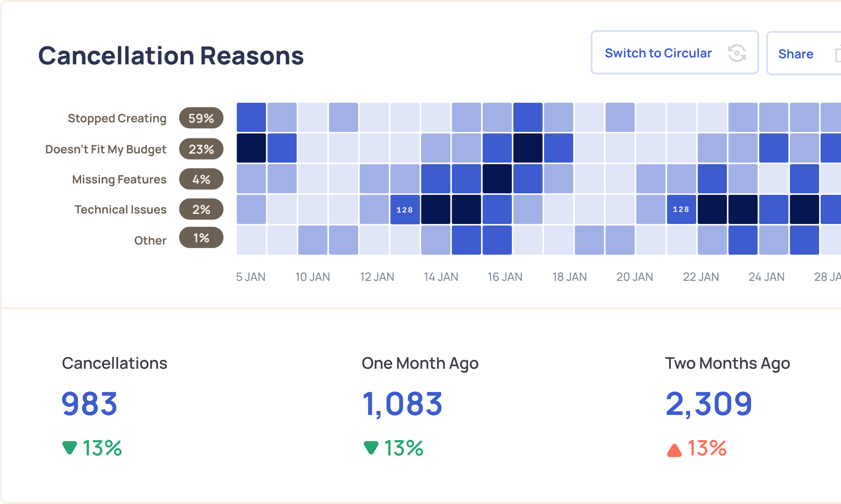Select the Stopped Creating row label

117,118
